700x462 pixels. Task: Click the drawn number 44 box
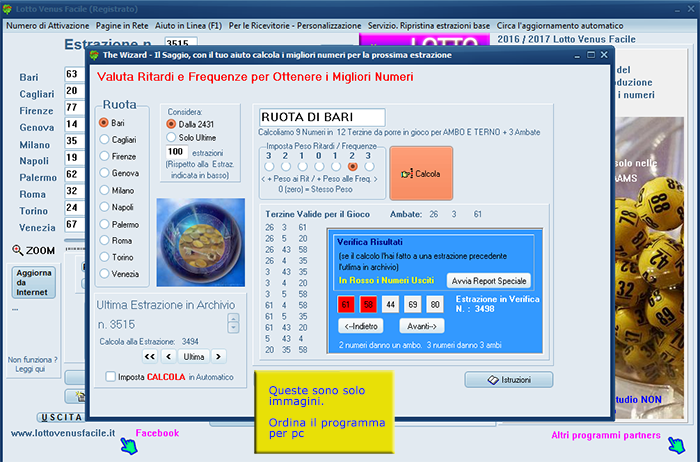[x=391, y=304]
